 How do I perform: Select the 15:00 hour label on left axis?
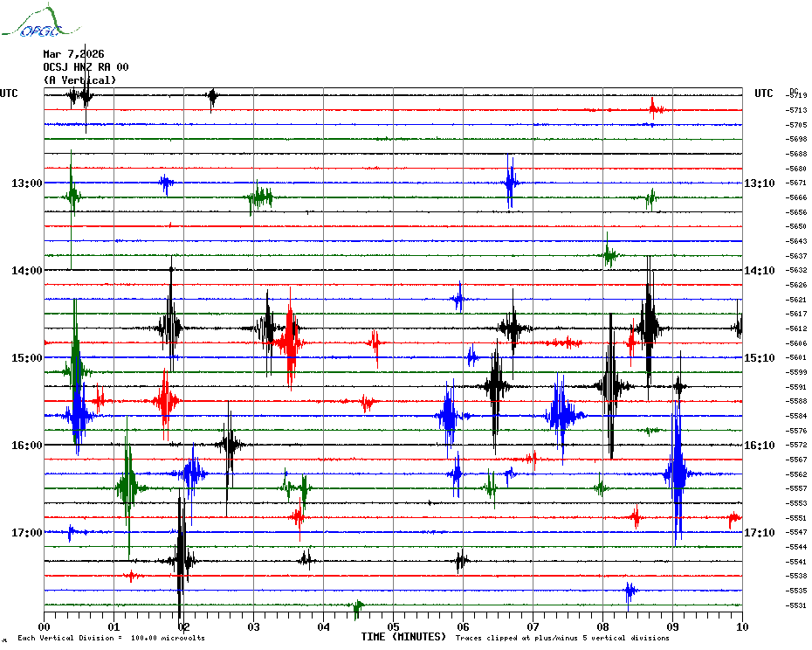tap(26, 358)
